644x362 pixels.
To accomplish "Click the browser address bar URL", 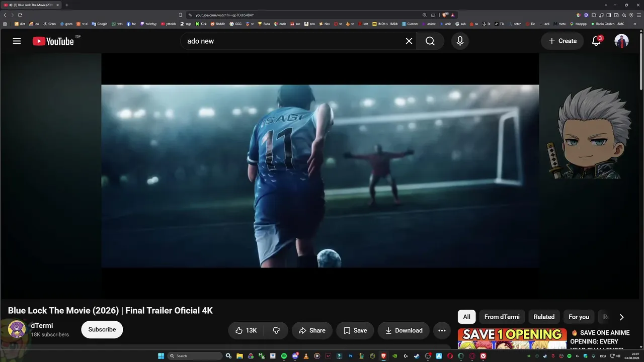I will [x=224, y=15].
